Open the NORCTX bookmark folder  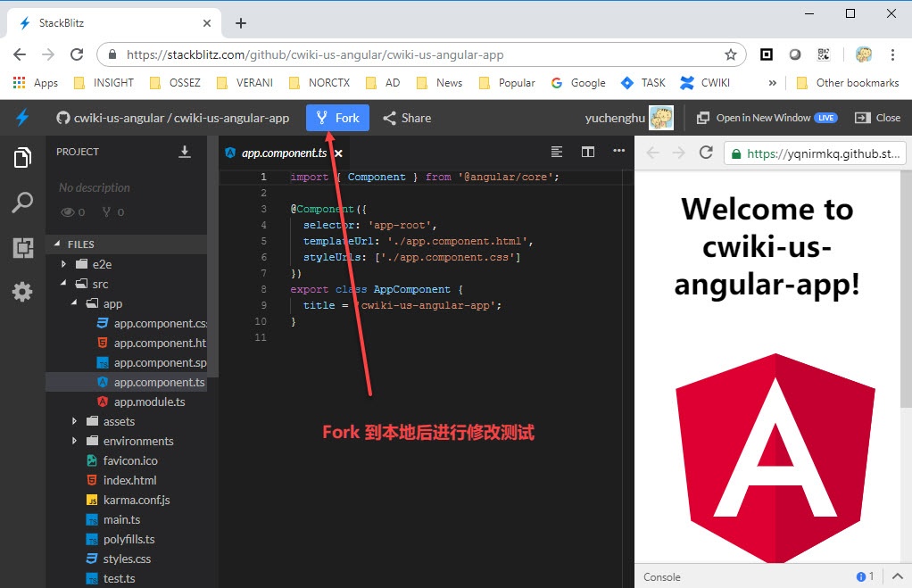319,83
